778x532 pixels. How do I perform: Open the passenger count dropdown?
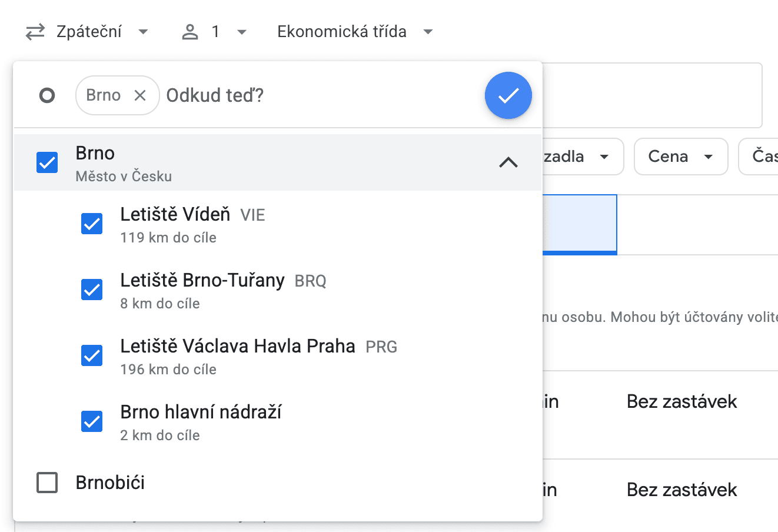pyautogui.click(x=228, y=32)
